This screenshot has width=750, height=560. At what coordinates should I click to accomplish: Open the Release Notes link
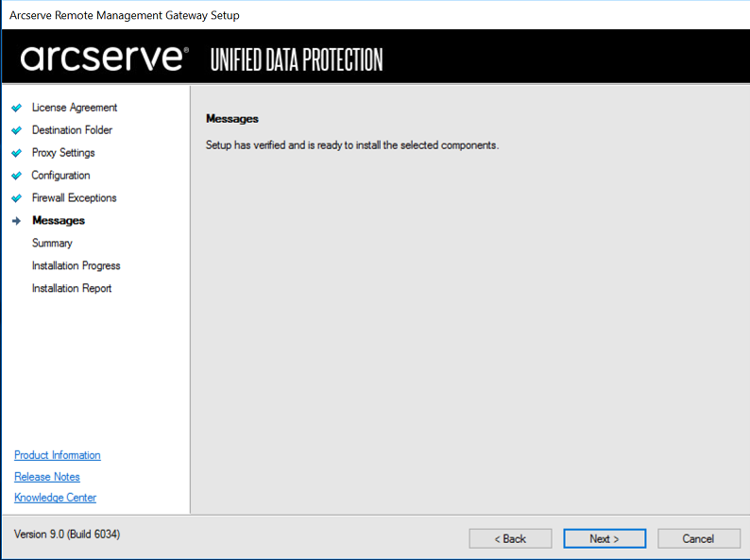47,476
